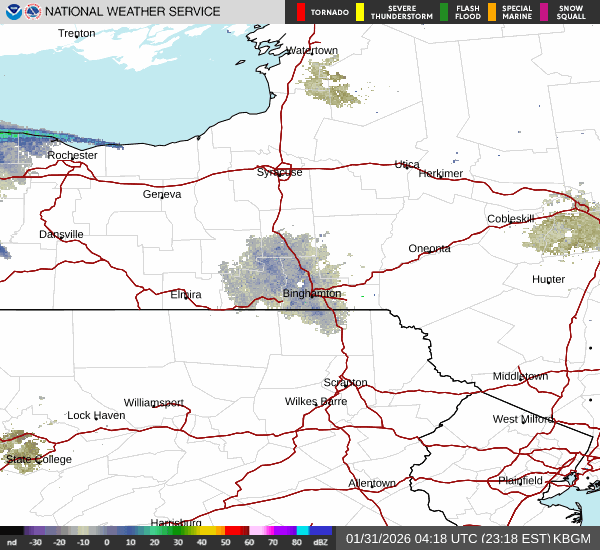Click the Rochester city label
600x550 pixels.
72,155
